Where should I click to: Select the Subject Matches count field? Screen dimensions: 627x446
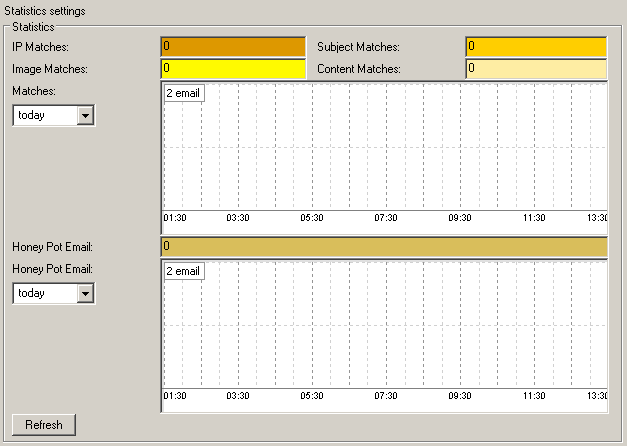[x=535, y=47]
